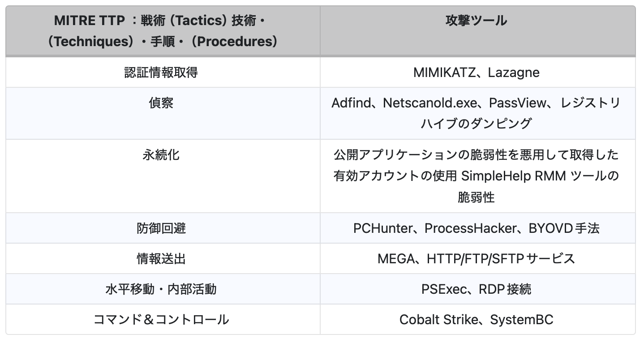Viewport: 644px width, 343px height.
Task: Click the 攻撃ツール column header
Action: [x=477, y=20]
